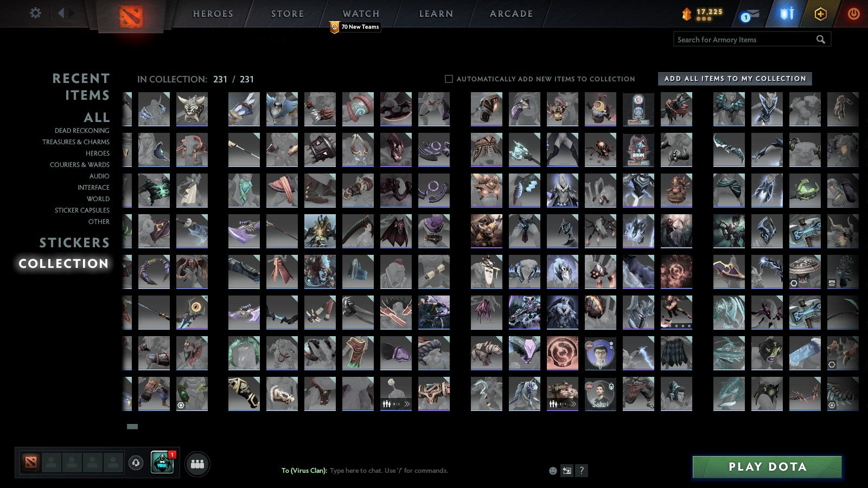
Task: Expand the 70 New Teams notification
Action: (x=355, y=25)
